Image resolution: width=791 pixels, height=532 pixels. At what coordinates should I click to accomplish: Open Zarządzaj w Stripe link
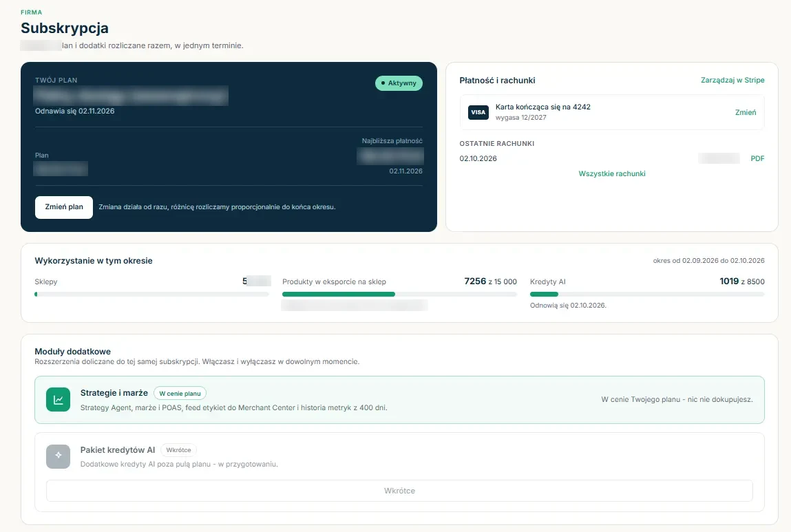732,80
